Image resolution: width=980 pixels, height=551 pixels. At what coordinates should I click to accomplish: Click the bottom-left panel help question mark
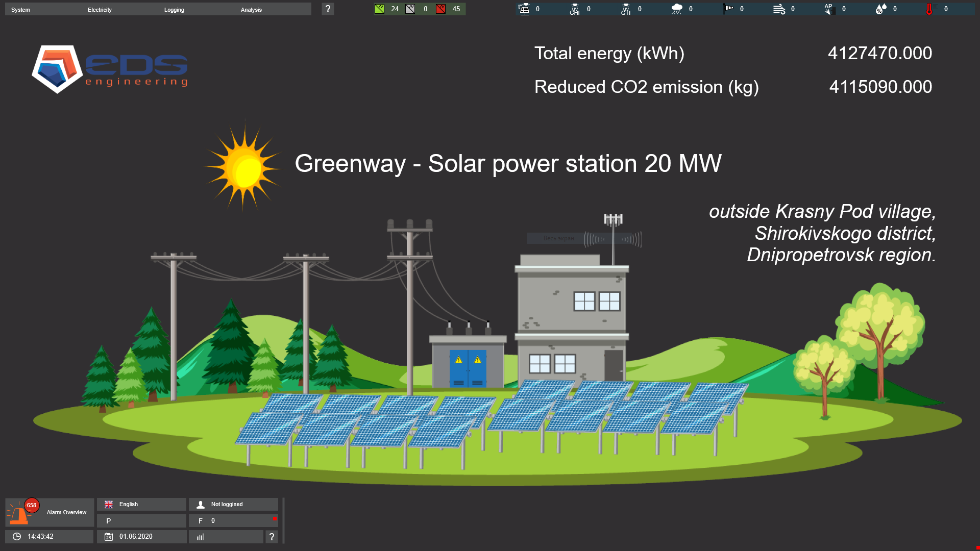point(272,536)
